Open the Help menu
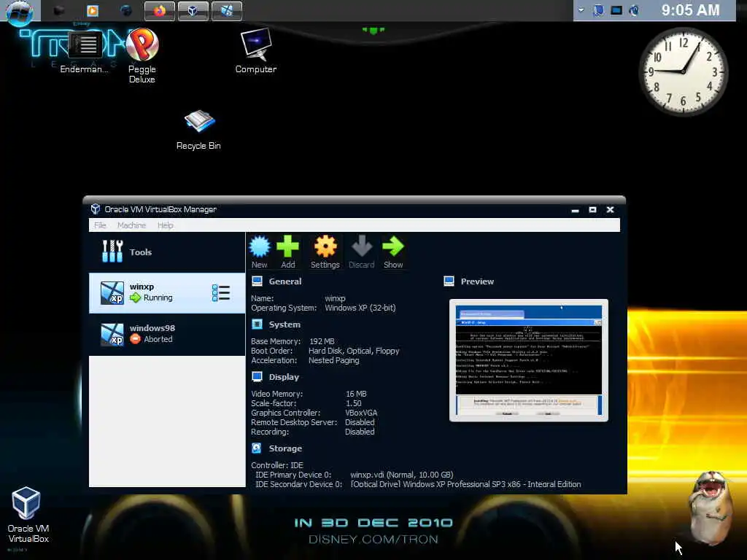Image resolution: width=747 pixels, height=560 pixels. [x=166, y=225]
